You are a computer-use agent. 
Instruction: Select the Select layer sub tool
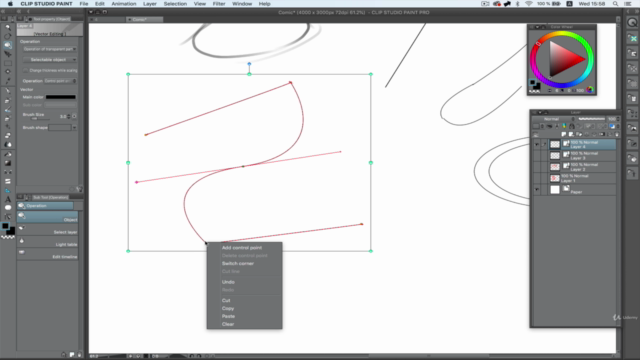(47, 229)
